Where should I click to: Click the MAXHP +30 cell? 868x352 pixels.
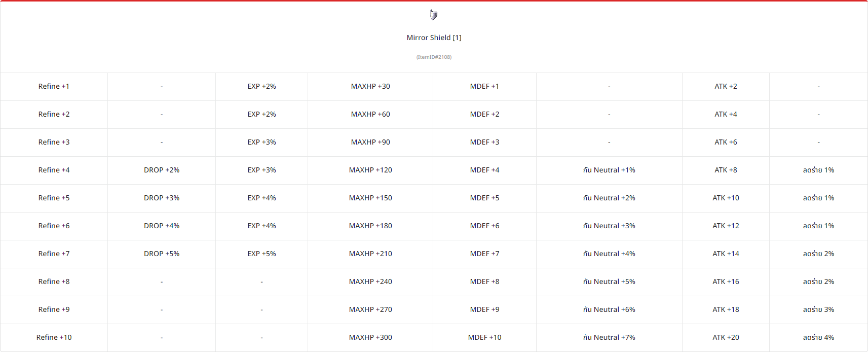370,86
